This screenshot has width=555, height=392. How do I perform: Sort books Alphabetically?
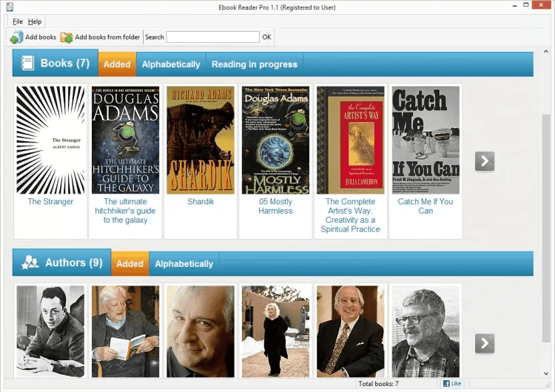coord(171,64)
